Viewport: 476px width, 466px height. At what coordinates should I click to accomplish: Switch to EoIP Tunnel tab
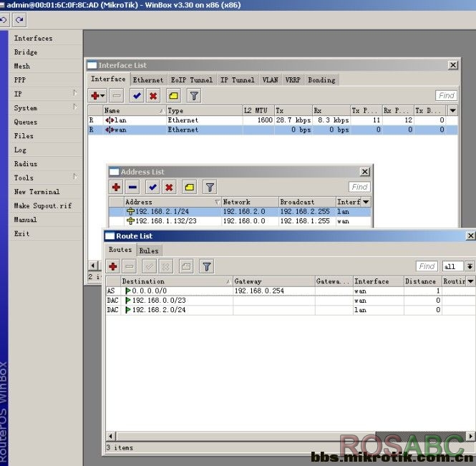point(192,80)
